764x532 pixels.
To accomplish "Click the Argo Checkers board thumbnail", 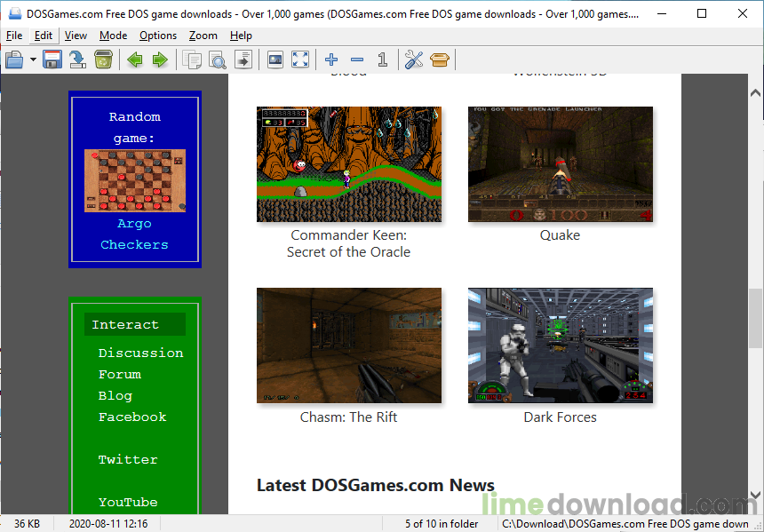I will point(135,181).
